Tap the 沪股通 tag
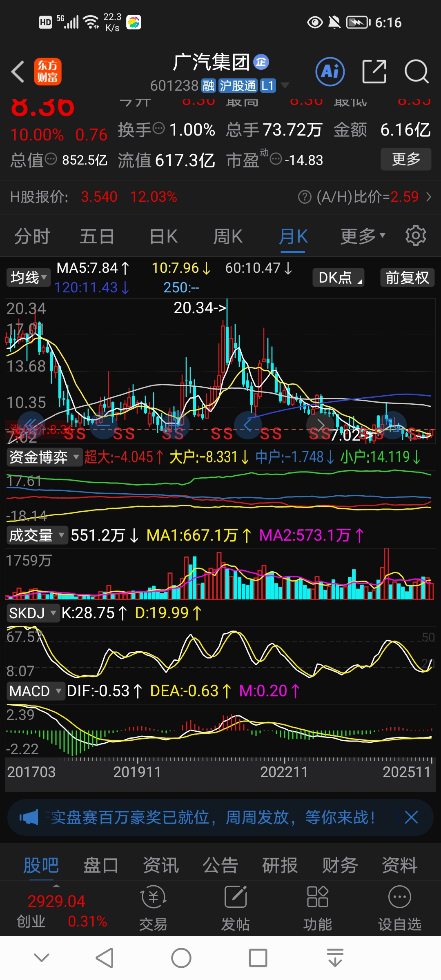This screenshot has width=441, height=980. [x=238, y=85]
